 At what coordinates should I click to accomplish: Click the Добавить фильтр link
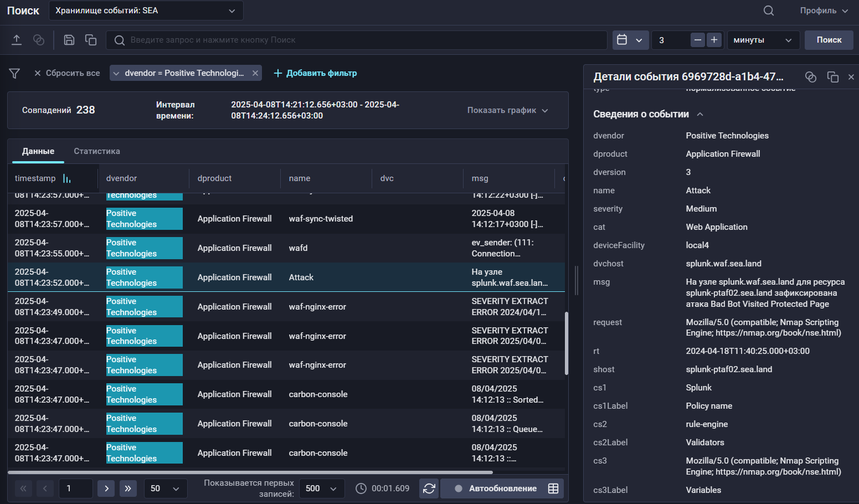[x=316, y=73]
